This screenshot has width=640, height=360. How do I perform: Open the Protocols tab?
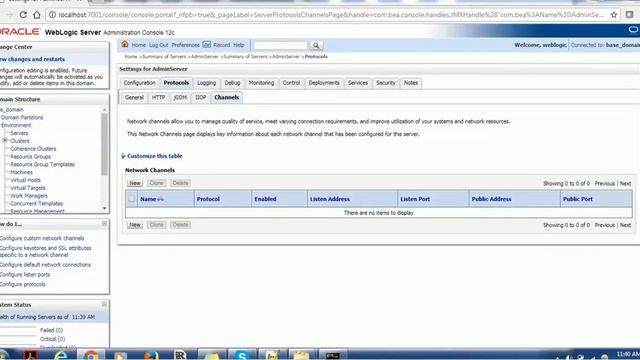point(176,83)
